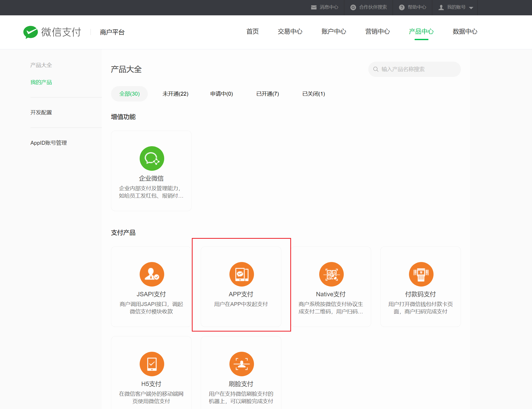
Task: Click the 消息中心 envelope icon
Action: pyautogui.click(x=314, y=7)
